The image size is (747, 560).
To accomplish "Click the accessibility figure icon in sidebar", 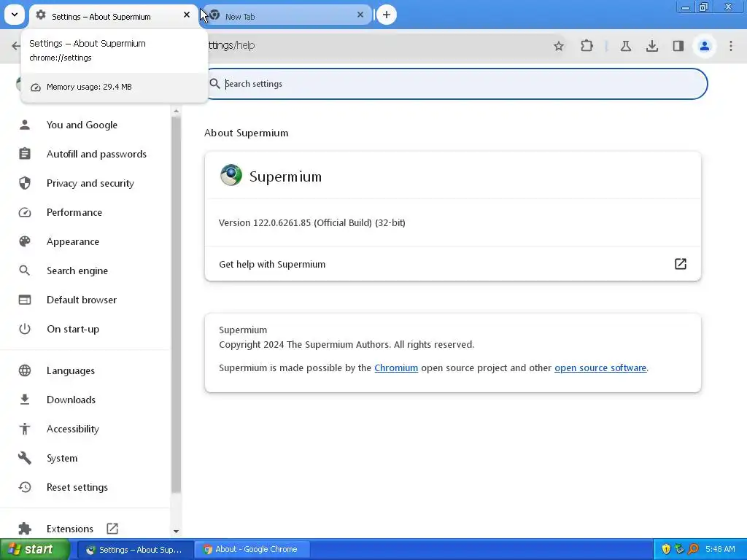I will tap(25, 429).
